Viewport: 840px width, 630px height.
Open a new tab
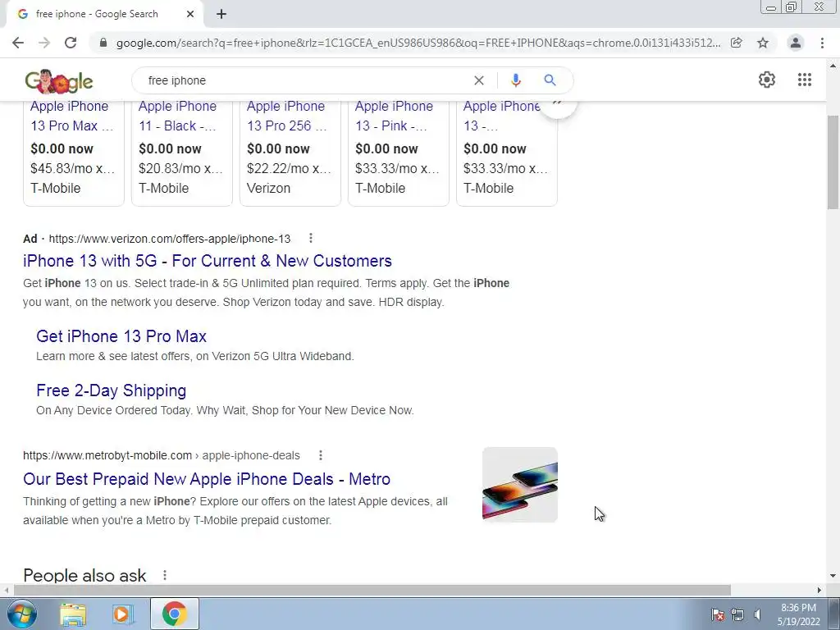click(x=221, y=14)
